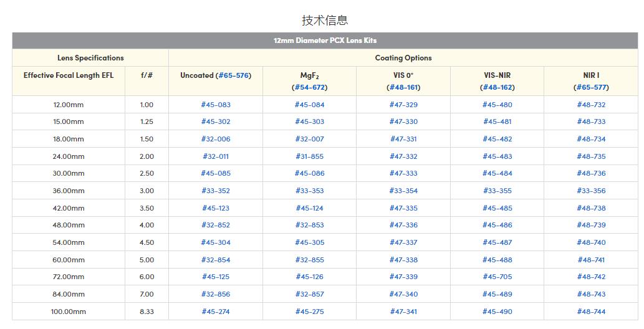The height and width of the screenshot is (329, 644).
Task: Open part number #48-736
Action: coord(591,173)
